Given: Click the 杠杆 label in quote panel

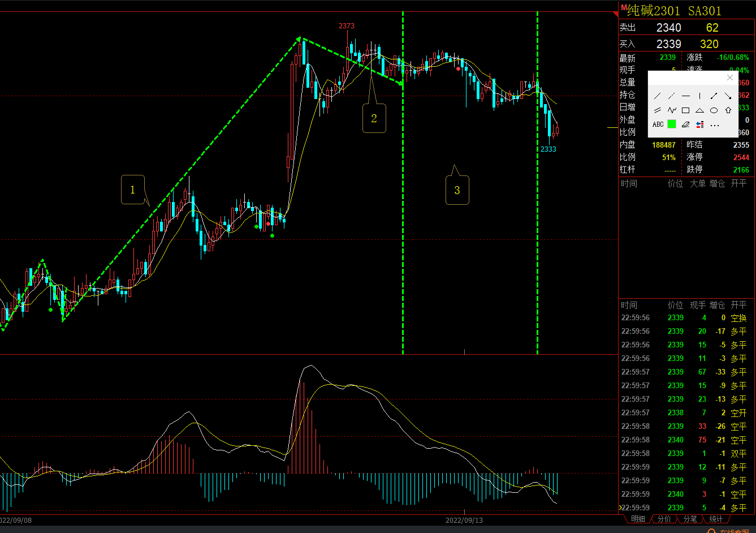Looking at the screenshot, I should (x=627, y=170).
